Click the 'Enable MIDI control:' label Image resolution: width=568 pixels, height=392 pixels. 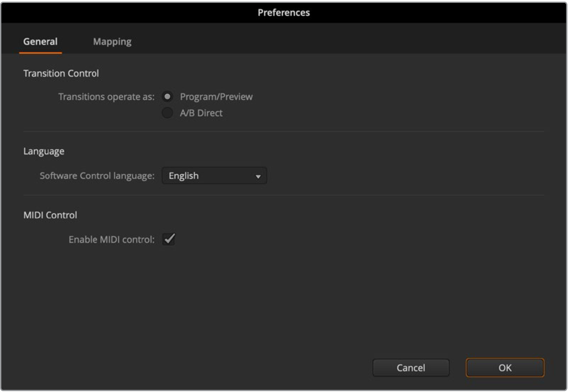click(x=112, y=240)
